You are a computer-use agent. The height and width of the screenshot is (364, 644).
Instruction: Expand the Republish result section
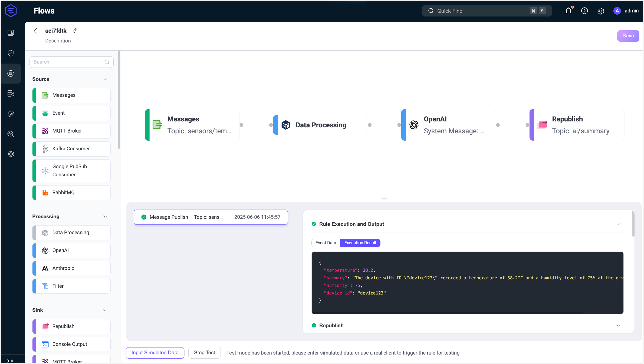tap(618, 325)
